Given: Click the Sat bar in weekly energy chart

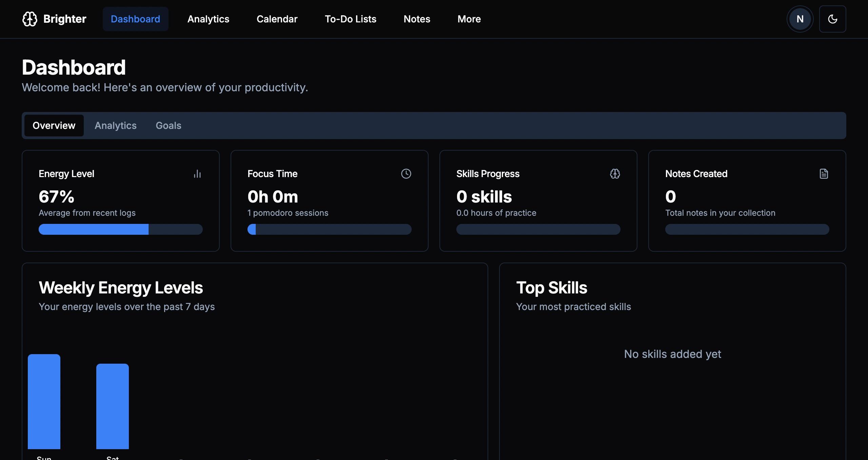Looking at the screenshot, I should (x=113, y=406).
